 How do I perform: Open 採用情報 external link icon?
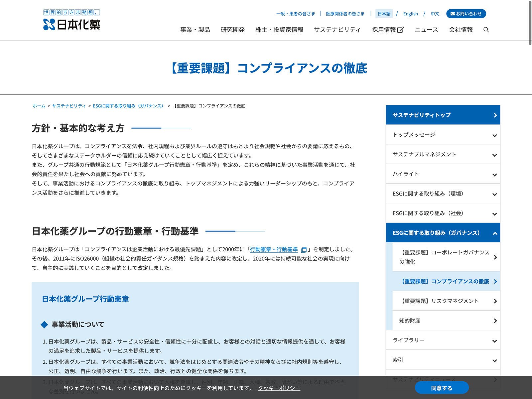pos(401,30)
